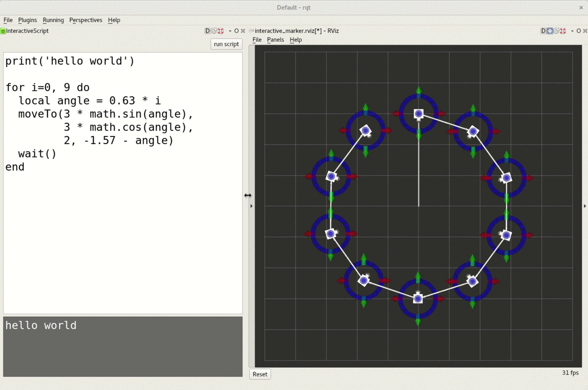Open RViz panel configuration gear icon
The width and height of the screenshot is (588, 390).
[550, 31]
